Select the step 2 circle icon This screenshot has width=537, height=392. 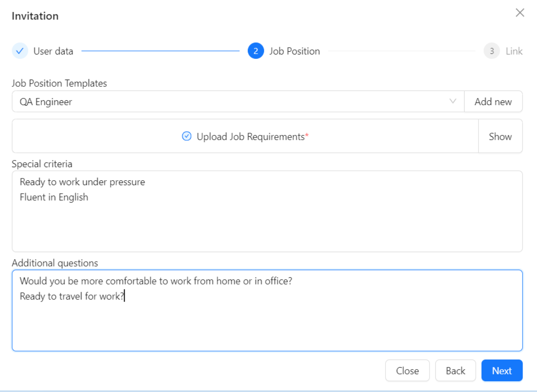(x=256, y=51)
